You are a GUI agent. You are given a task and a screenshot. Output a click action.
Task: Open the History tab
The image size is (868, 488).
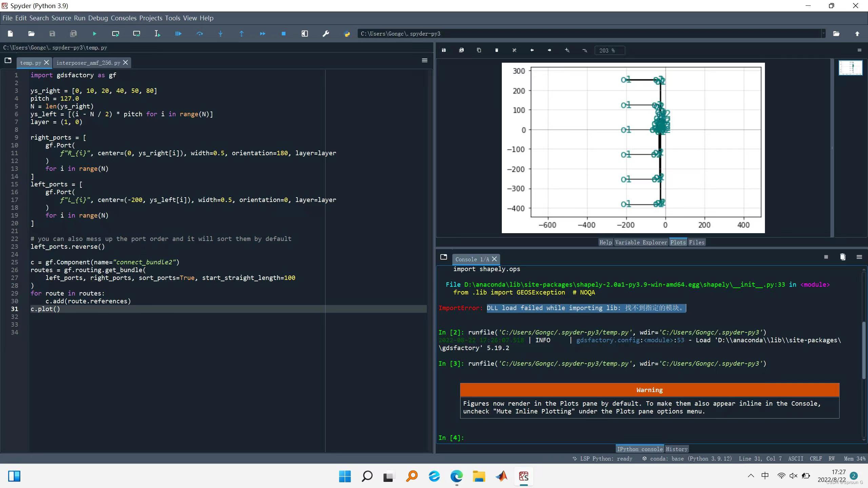676,449
